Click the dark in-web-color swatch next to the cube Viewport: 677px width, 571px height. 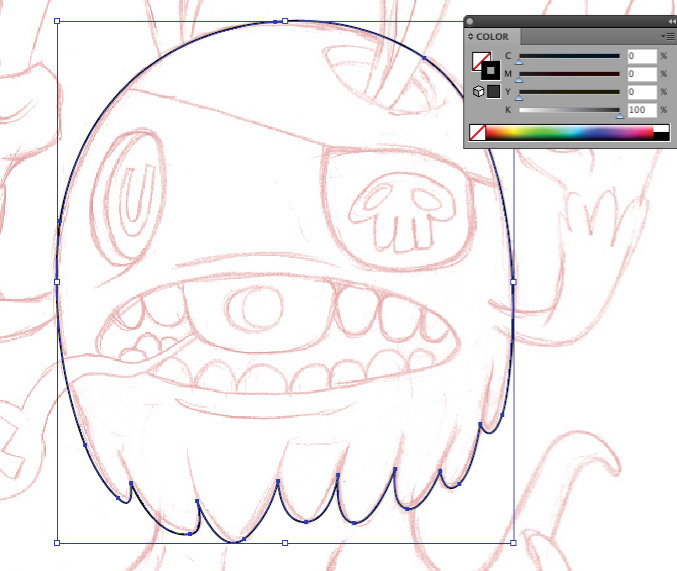[x=494, y=92]
